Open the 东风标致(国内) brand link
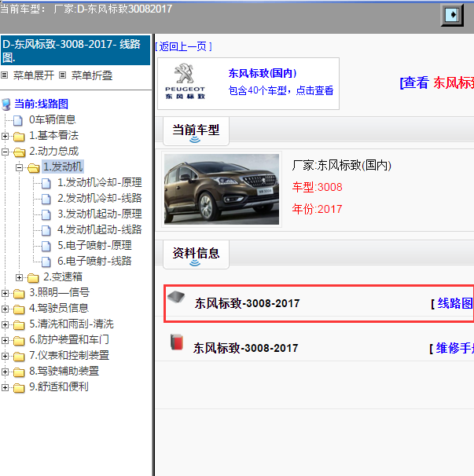The width and height of the screenshot is (474, 476). pos(263,73)
